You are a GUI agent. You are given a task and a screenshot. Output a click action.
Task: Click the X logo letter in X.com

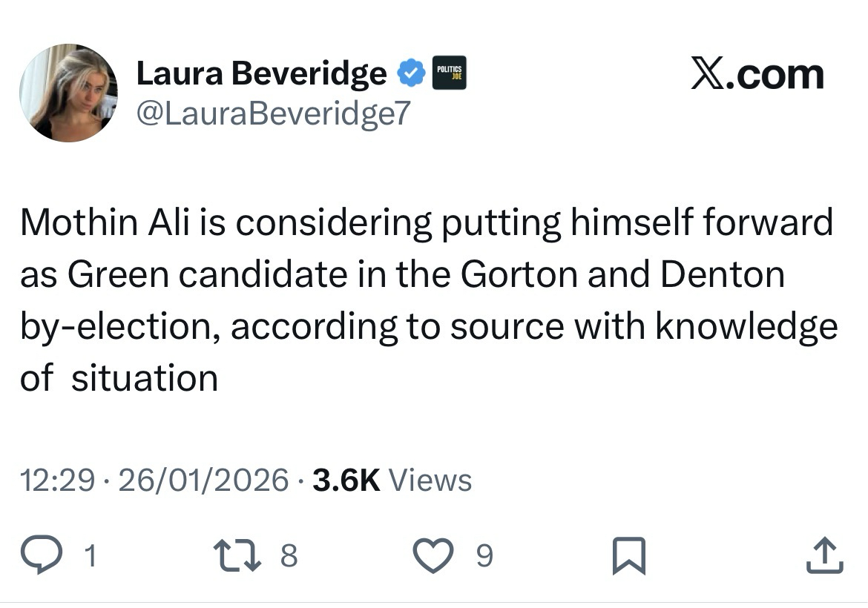tap(708, 74)
